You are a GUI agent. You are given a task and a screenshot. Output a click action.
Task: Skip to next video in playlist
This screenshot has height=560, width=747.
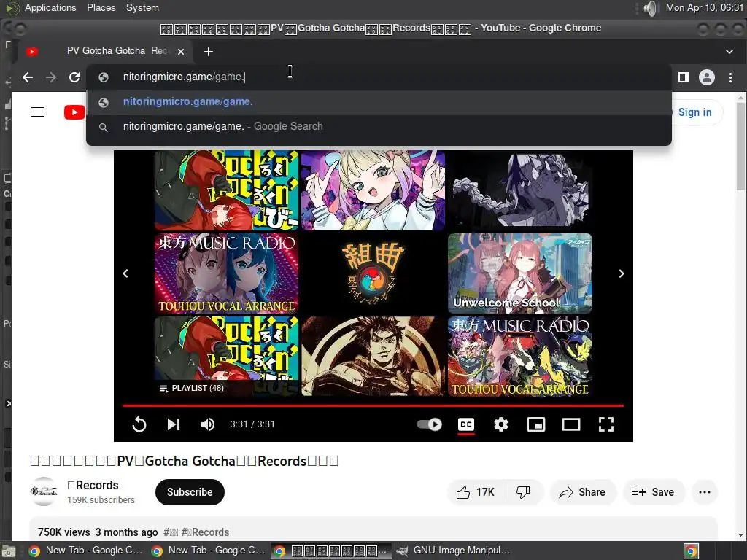point(174,424)
